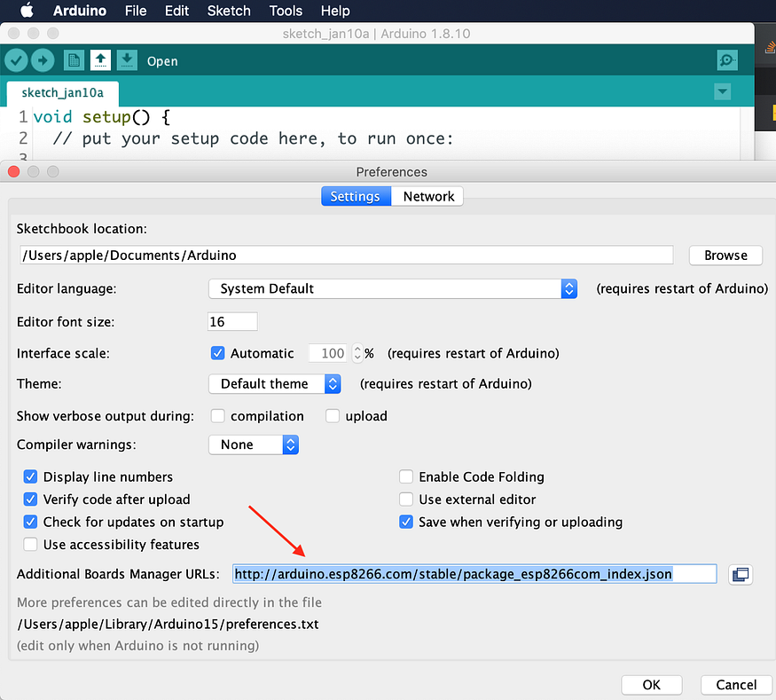Open the Tools menu
Image resolution: width=776 pixels, height=700 pixels.
[286, 11]
